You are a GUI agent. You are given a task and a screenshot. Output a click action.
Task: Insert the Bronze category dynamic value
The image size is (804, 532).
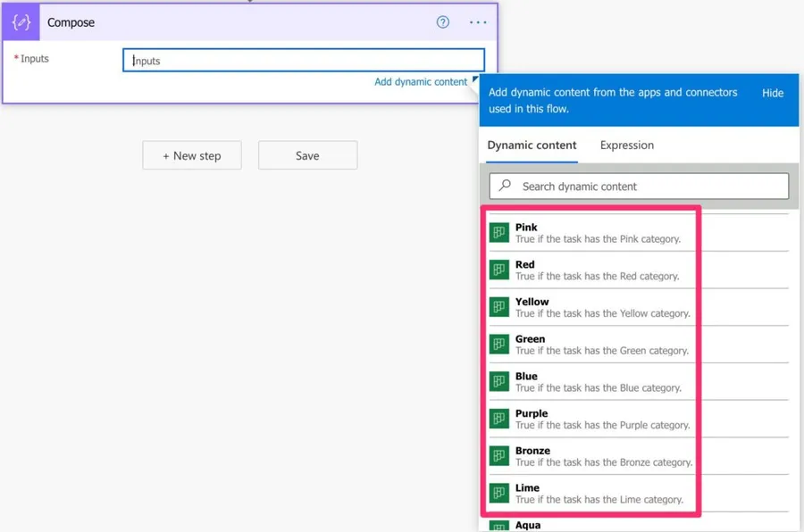coord(603,456)
